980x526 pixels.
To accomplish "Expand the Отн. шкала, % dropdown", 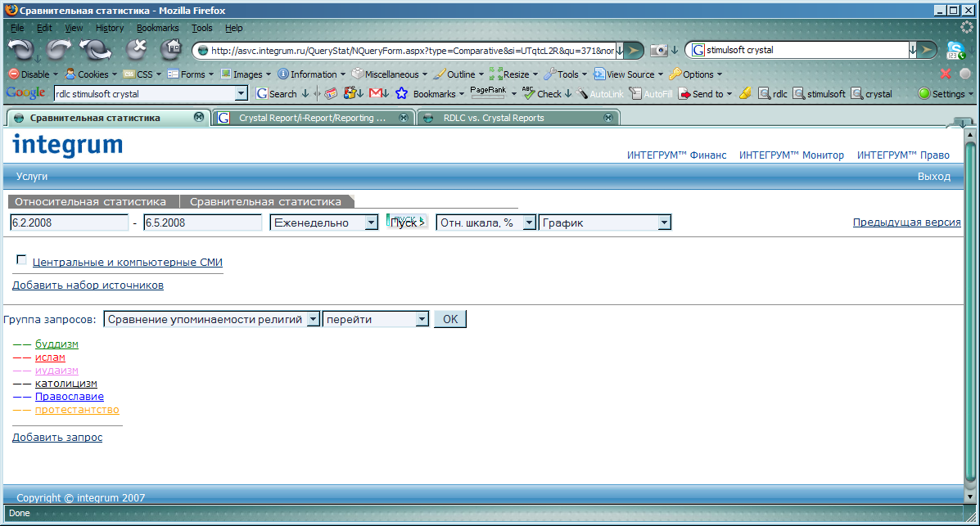I will point(529,223).
